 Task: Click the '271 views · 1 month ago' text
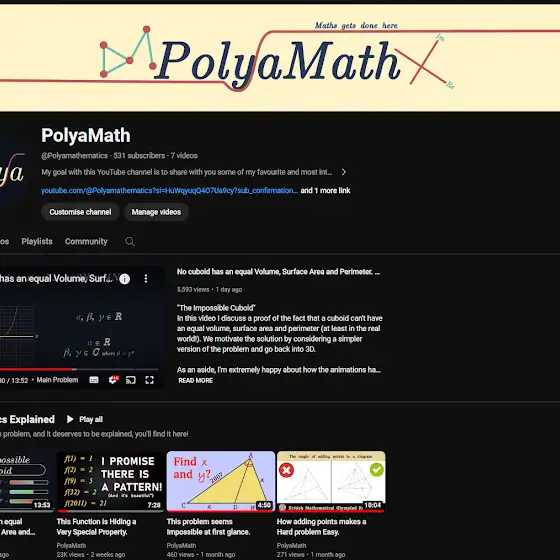(311, 555)
